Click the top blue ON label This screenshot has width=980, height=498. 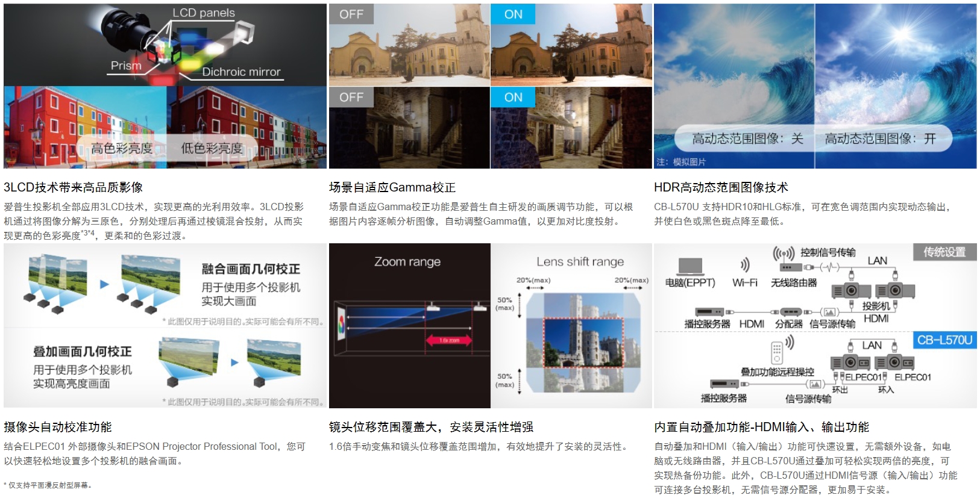coord(513,14)
